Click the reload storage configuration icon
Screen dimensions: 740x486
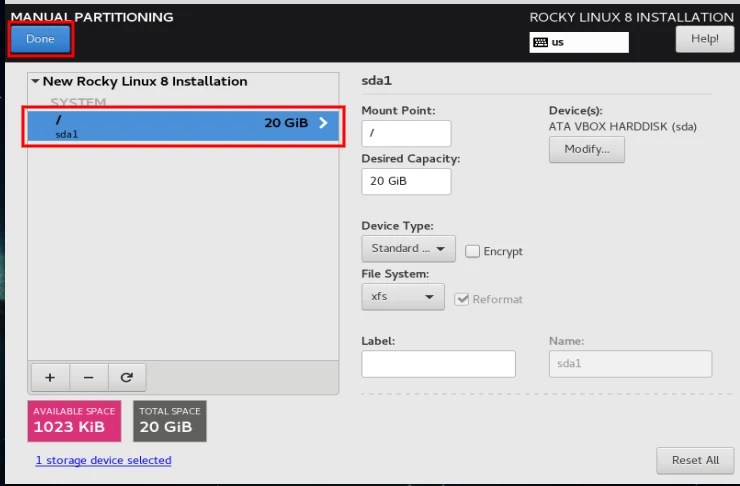pyautogui.click(x=126, y=377)
